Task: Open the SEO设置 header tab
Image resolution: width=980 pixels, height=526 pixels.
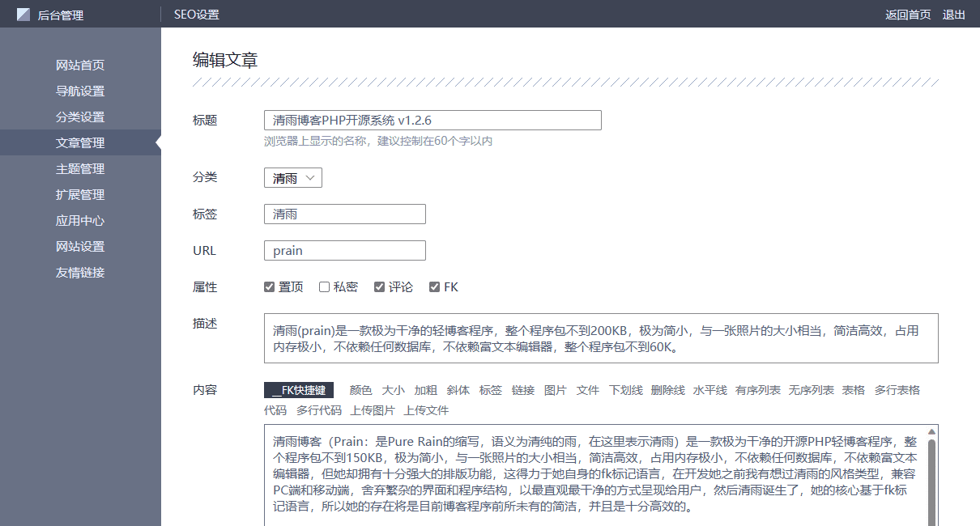Action: click(196, 15)
